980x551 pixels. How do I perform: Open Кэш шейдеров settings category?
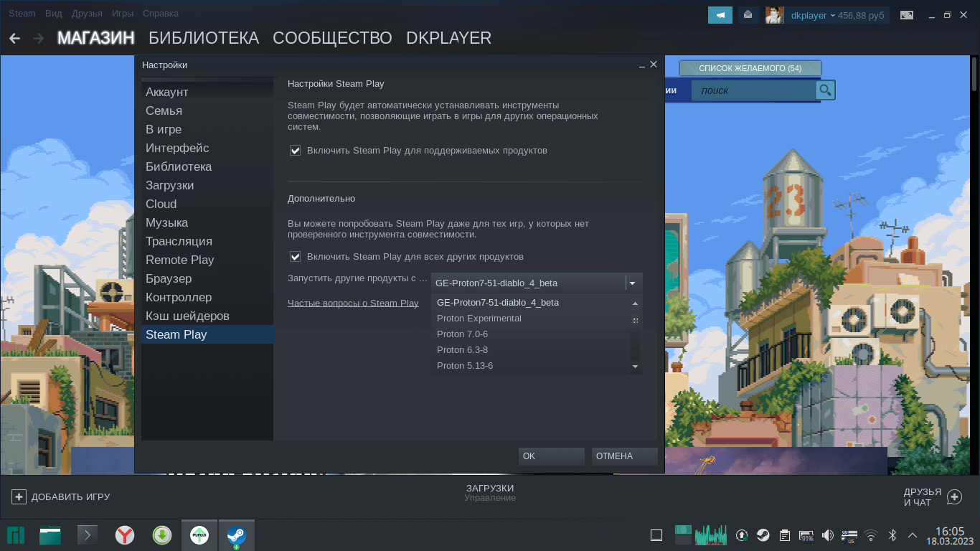[x=207, y=316]
